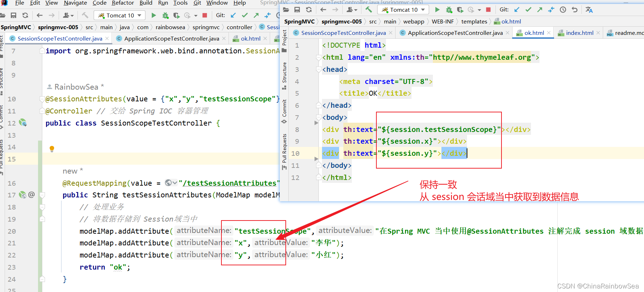
Task: Spring bean gutter icon on line 12
Action: coord(23,123)
